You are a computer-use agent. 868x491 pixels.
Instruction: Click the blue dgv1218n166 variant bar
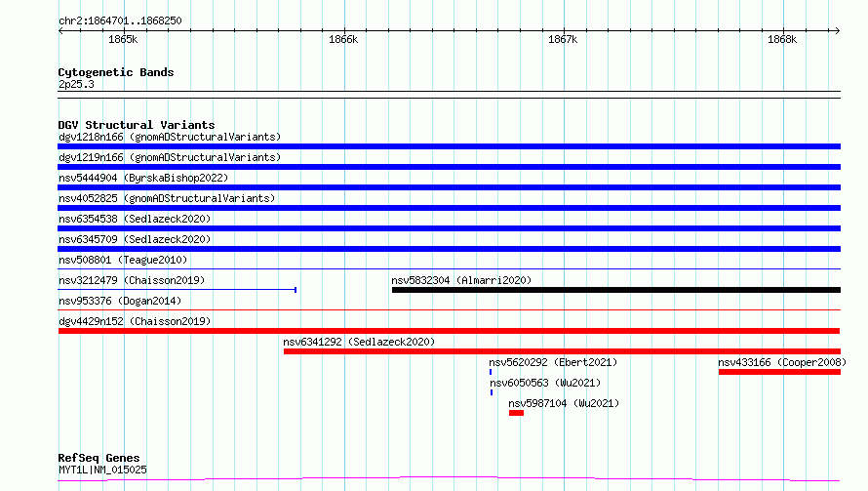(449, 146)
